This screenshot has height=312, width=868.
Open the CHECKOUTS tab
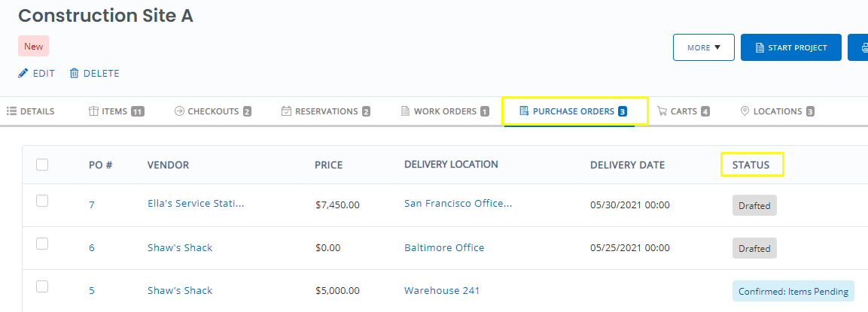(213, 111)
